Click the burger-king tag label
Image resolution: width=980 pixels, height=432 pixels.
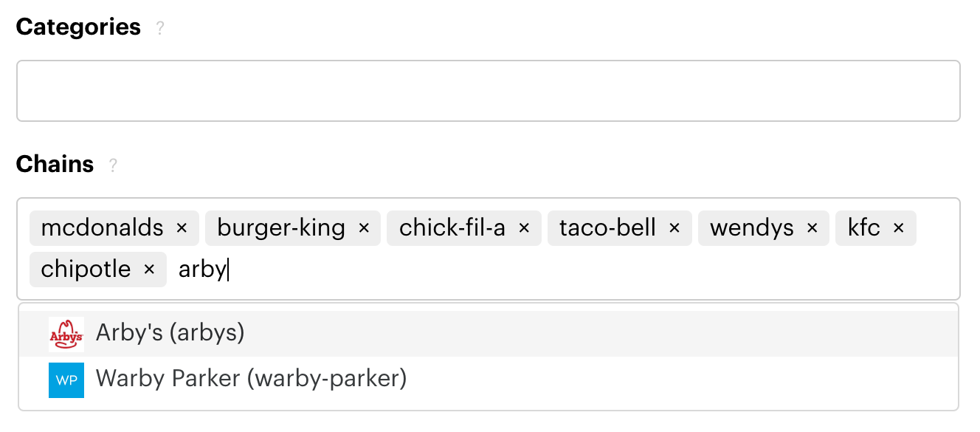tap(281, 228)
